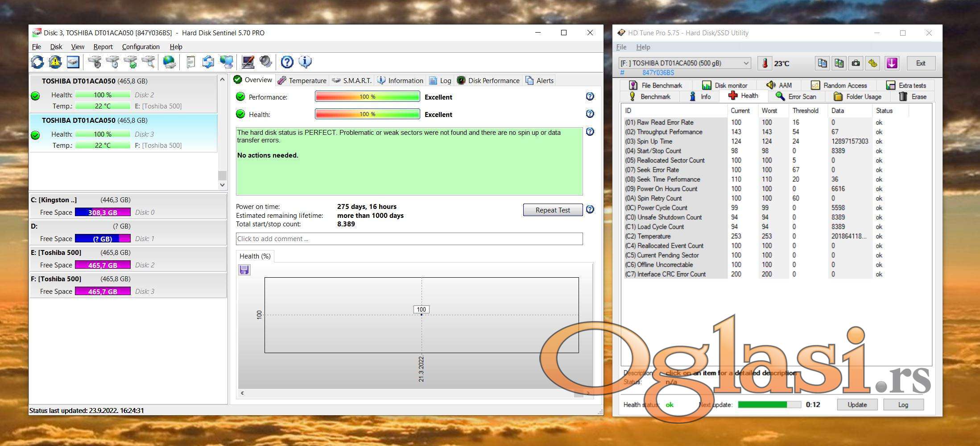Open the Configuration menu

tap(141, 47)
